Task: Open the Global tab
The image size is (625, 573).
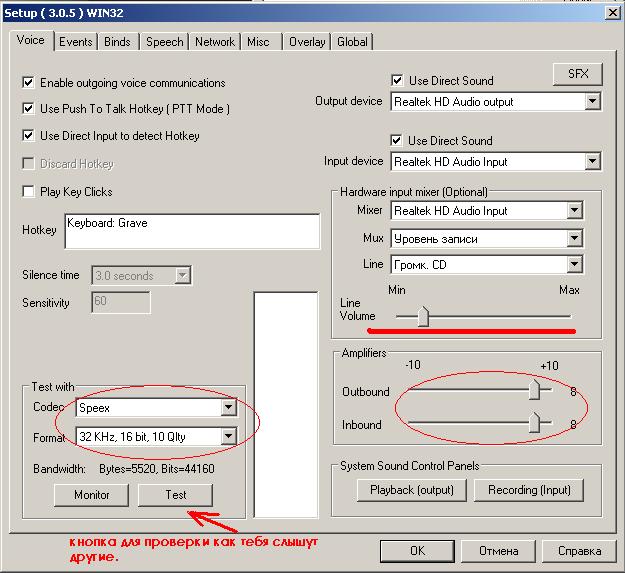Action: [352, 41]
